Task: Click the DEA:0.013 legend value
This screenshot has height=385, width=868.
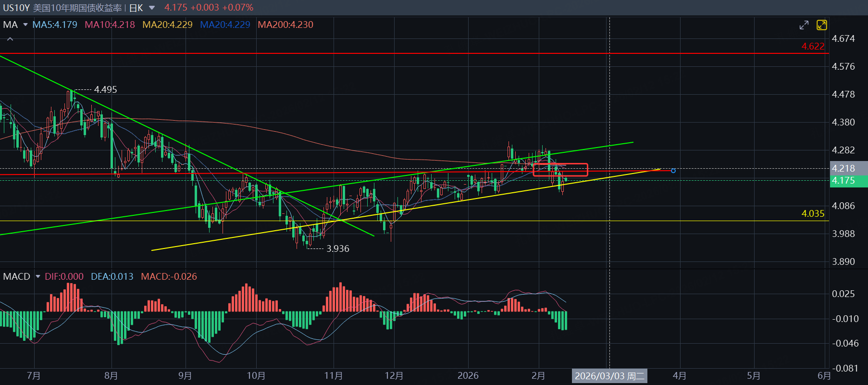Action: tap(112, 276)
